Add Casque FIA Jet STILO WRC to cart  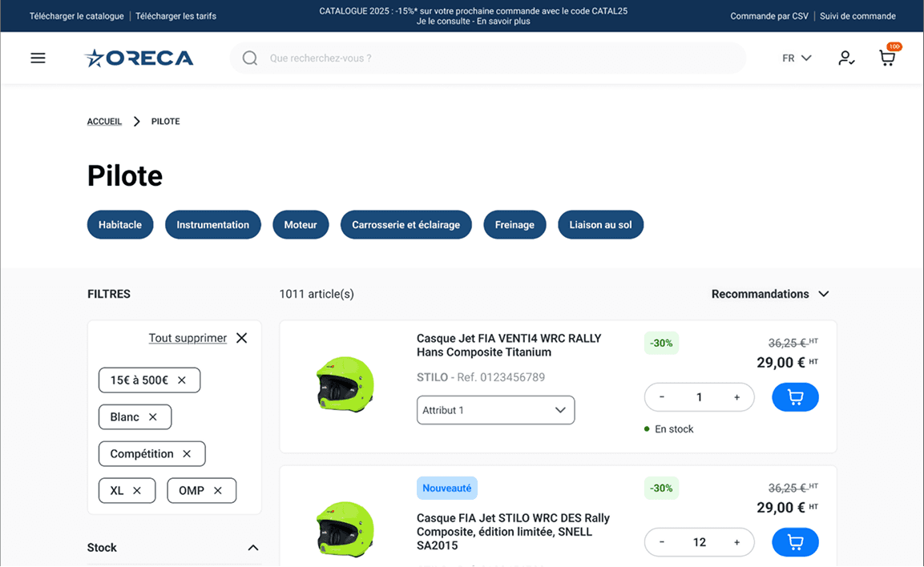point(795,541)
